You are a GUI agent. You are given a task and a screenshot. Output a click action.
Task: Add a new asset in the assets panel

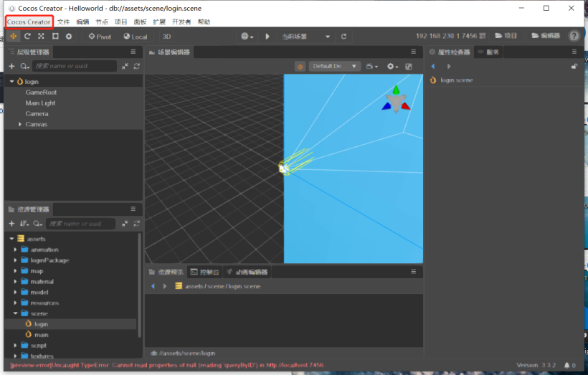click(x=11, y=224)
